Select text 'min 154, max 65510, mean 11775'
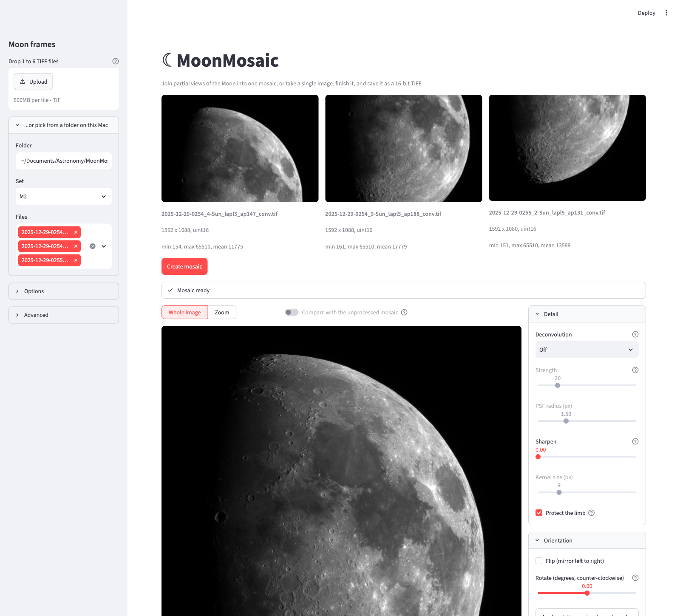 pos(202,246)
